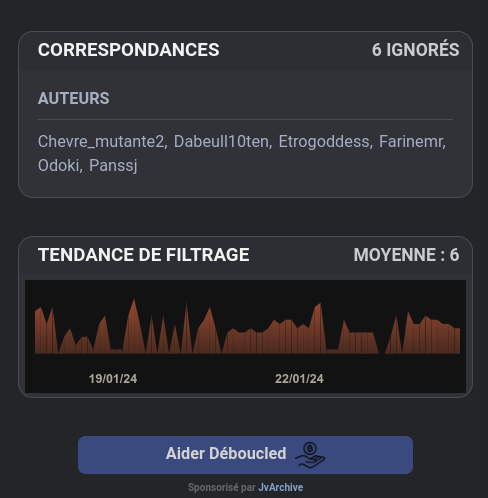The width and height of the screenshot is (488, 498).
Task: Click the donation hand-coin icon
Action: pyautogui.click(x=310, y=455)
